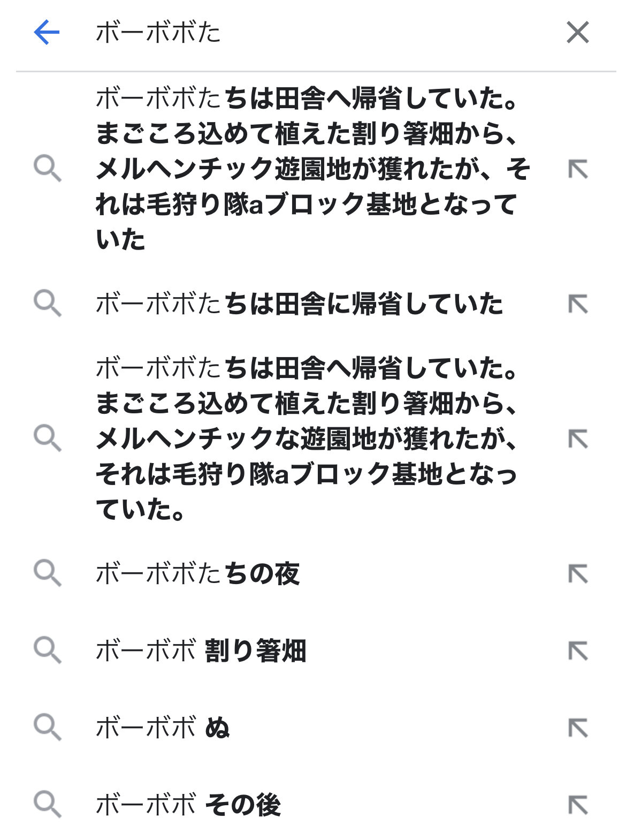Screen dimensions: 626x840
Task: Insert the ボーボボ その後 suggestion into search
Action: click(577, 805)
